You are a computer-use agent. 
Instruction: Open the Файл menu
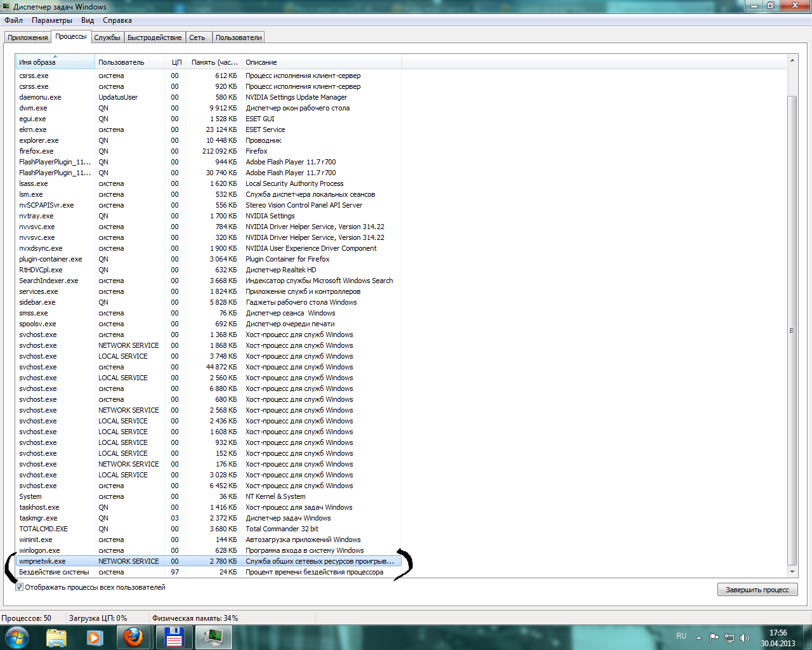click(x=13, y=20)
